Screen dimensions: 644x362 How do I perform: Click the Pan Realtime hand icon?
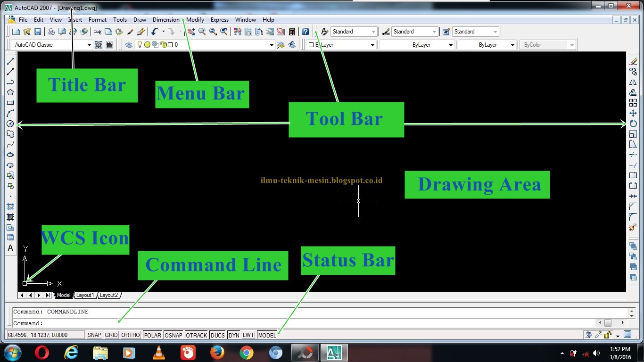(x=191, y=31)
